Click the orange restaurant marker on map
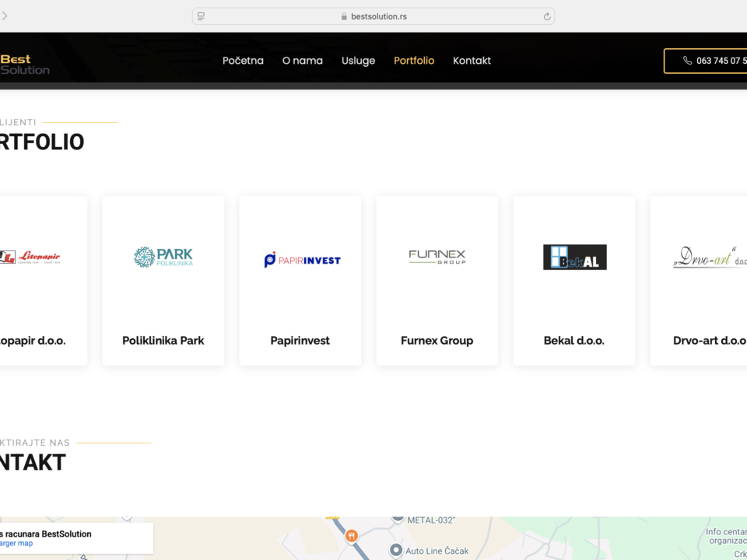Viewport: 747px width, 560px height. 352,535
